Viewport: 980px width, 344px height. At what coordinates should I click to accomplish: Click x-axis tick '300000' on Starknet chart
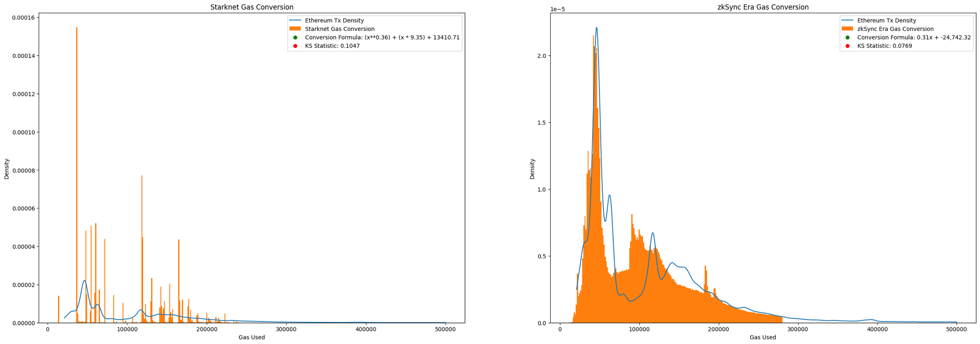[286, 329]
